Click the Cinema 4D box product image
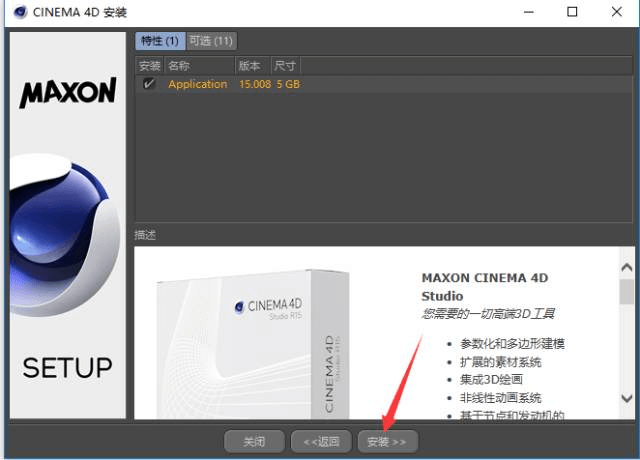 (x=253, y=344)
